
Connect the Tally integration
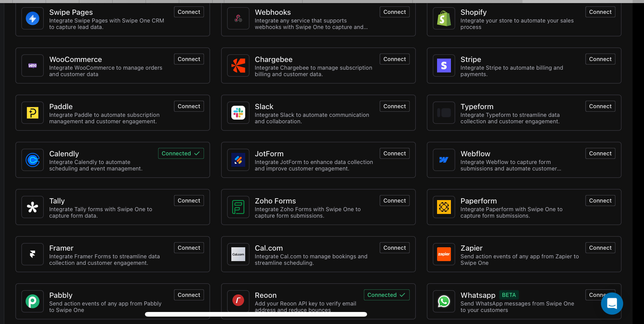[189, 201]
